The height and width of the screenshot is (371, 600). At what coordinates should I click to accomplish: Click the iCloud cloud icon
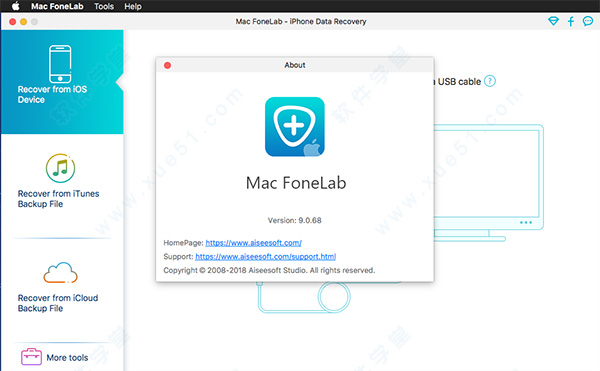[x=60, y=272]
